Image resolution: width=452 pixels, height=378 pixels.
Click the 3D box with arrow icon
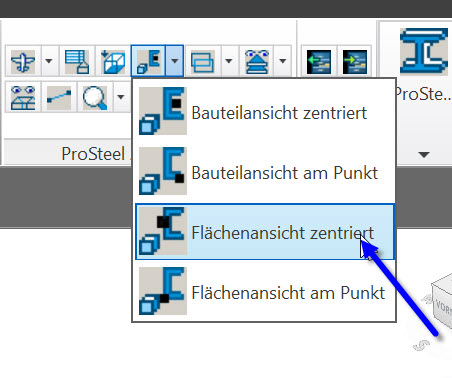113,61
